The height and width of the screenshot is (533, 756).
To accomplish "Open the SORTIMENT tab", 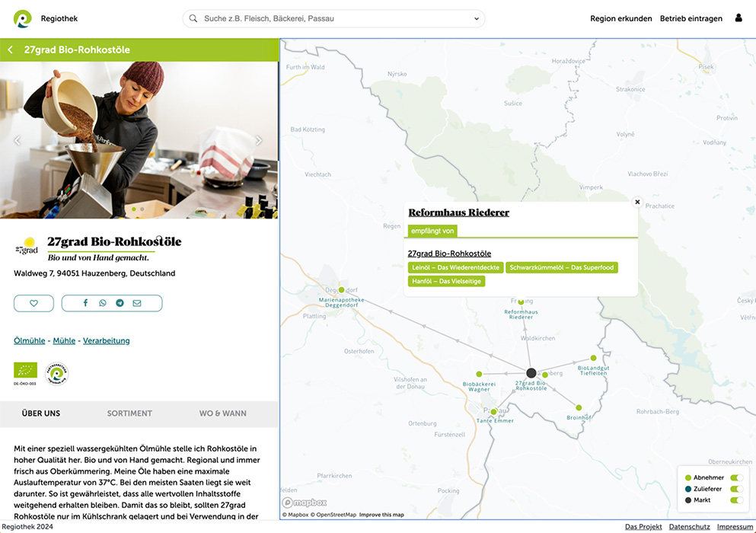I will coord(129,413).
